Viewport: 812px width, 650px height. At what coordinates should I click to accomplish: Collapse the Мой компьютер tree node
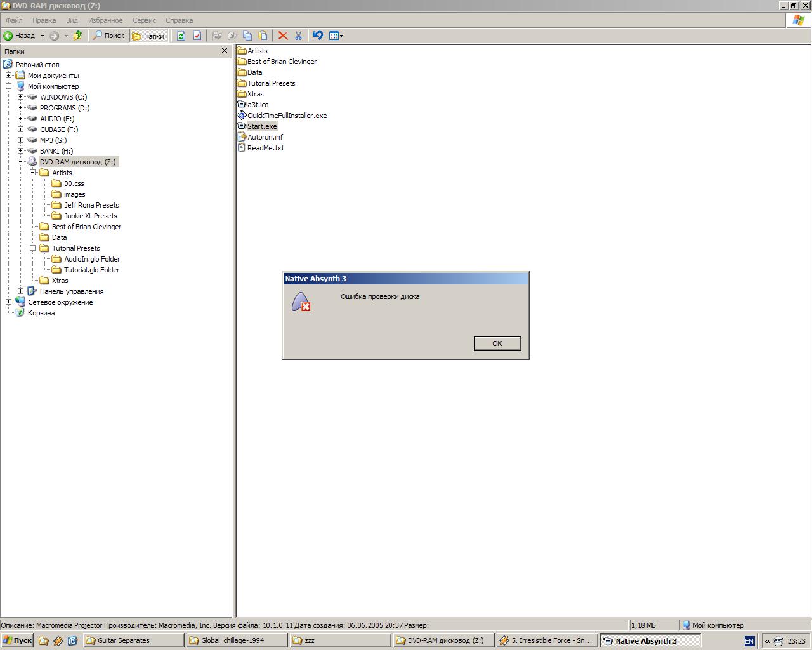pos(9,86)
